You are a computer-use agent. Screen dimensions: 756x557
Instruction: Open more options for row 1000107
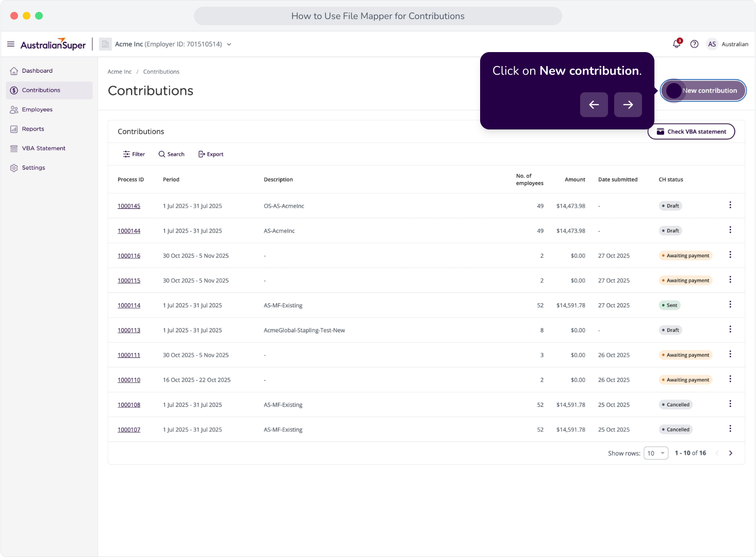click(x=730, y=429)
